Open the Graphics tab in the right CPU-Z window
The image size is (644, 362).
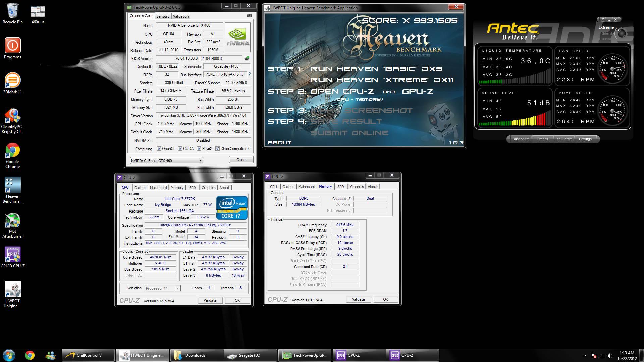[357, 187]
